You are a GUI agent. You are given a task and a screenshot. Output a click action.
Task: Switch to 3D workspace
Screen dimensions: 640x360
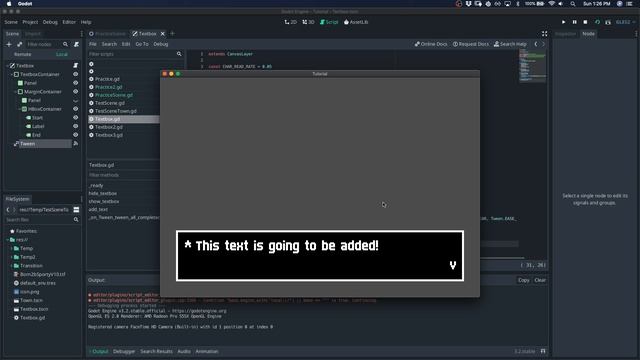point(308,22)
